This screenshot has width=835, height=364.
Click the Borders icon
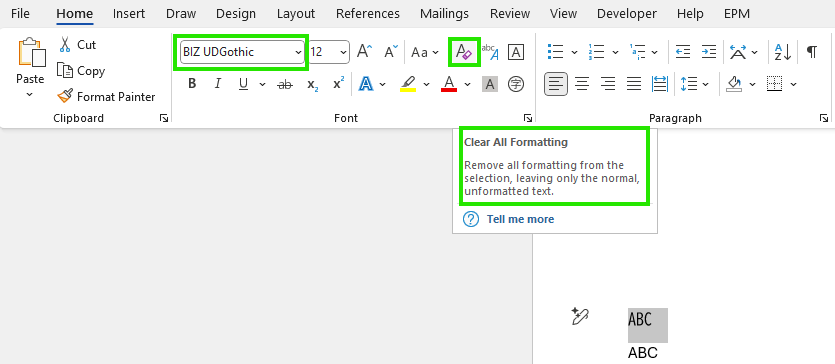tap(774, 84)
